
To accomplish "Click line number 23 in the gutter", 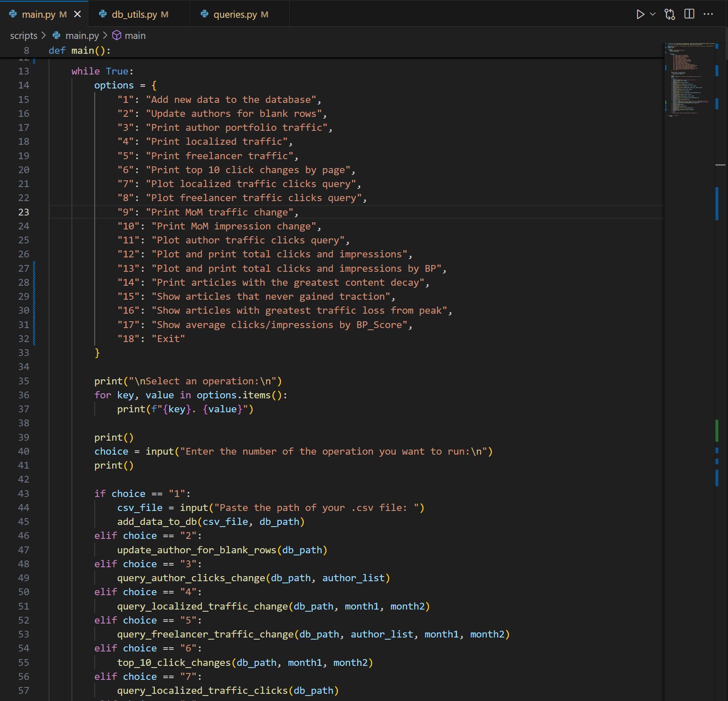I will point(24,212).
